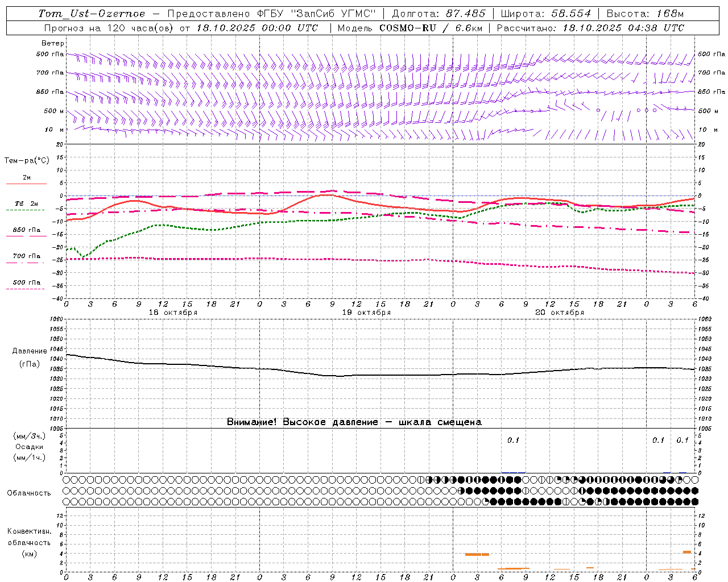Click the 1060 label on the left pressure axis
This screenshot has width=728, height=582.
[57, 319]
